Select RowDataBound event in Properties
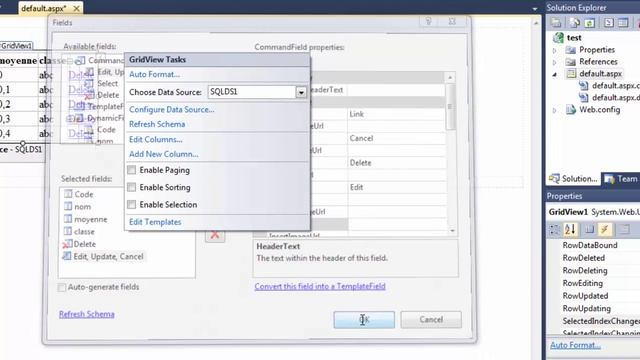The height and width of the screenshot is (360, 640). [590, 245]
